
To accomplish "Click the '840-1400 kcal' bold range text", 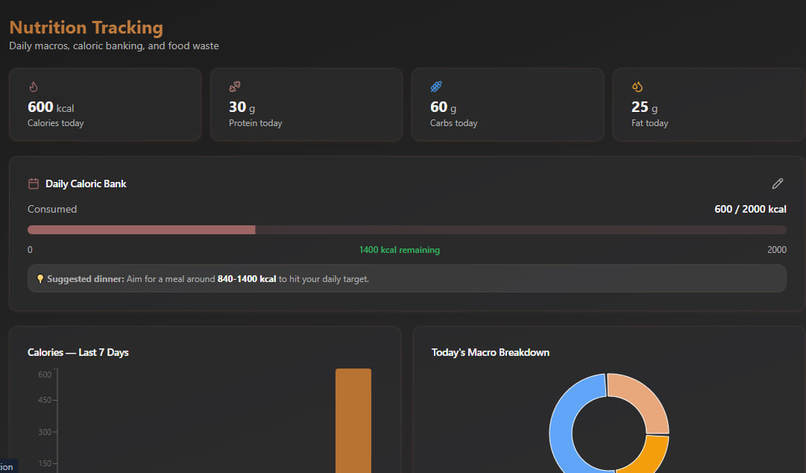I will 247,279.
